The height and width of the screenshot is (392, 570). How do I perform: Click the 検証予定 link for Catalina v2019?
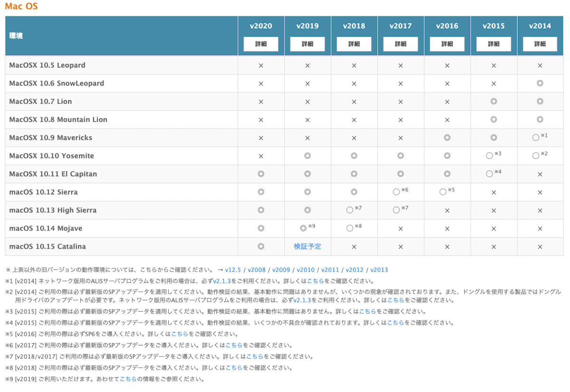click(x=307, y=247)
